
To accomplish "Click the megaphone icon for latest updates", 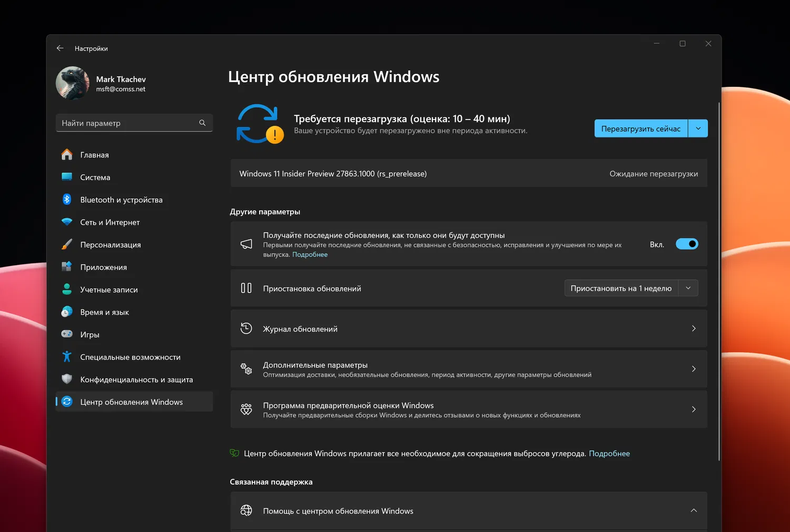I will (x=246, y=244).
